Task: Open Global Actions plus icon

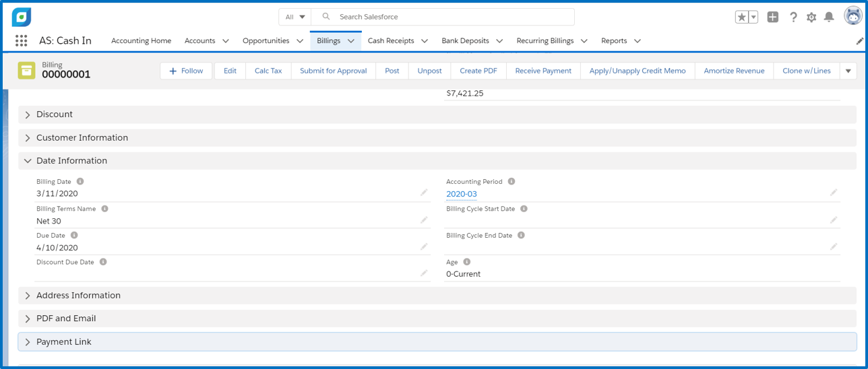Action: click(773, 17)
